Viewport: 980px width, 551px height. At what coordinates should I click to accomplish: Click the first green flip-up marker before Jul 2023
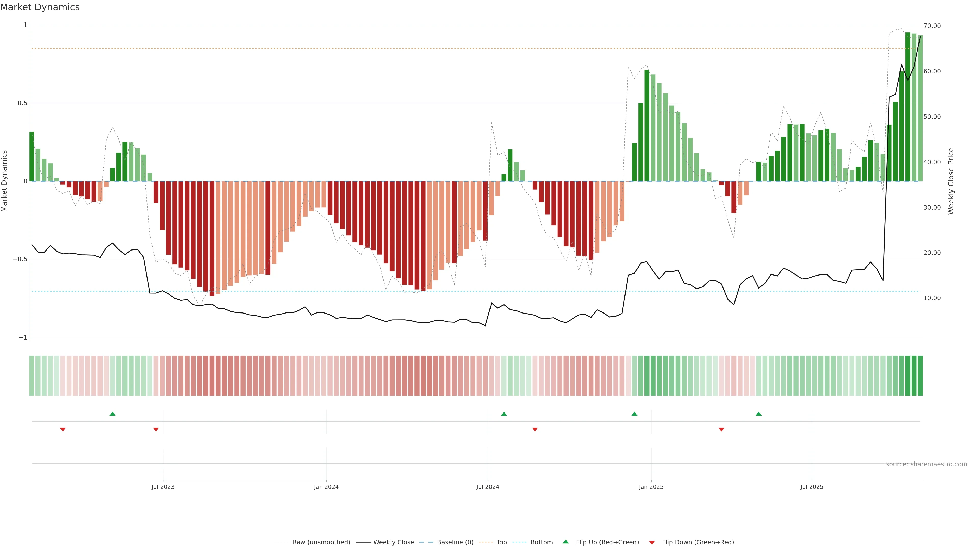112,414
